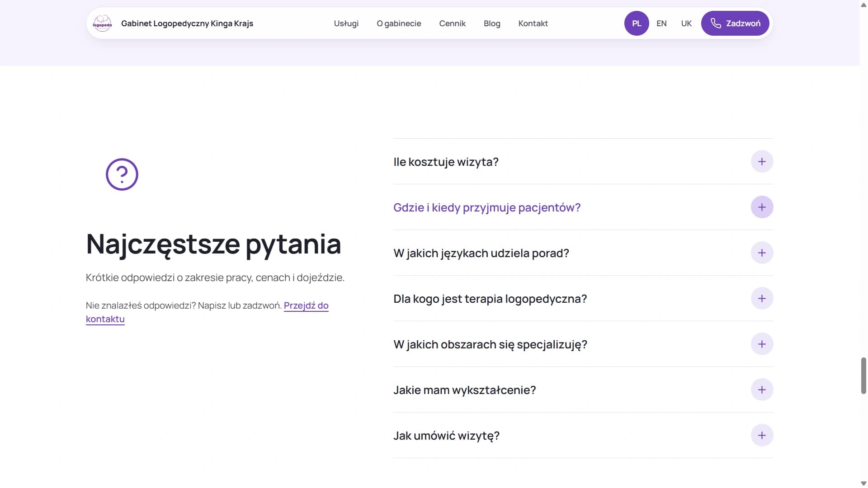This screenshot has width=868, height=488.
Task: Open the Usługi menu item
Action: click(x=346, y=23)
